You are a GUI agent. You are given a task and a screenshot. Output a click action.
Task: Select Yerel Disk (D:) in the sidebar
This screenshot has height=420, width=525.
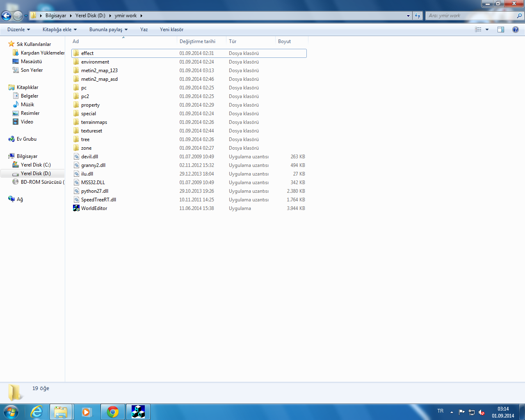click(32, 173)
